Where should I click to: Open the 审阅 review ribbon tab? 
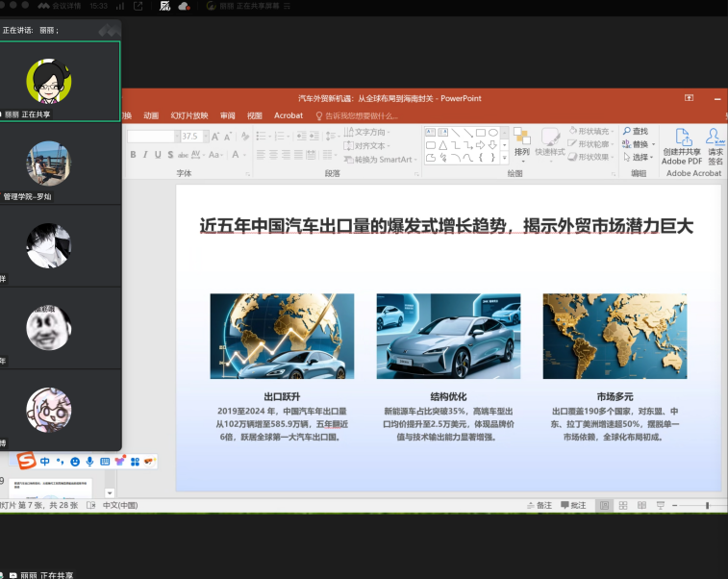227,115
